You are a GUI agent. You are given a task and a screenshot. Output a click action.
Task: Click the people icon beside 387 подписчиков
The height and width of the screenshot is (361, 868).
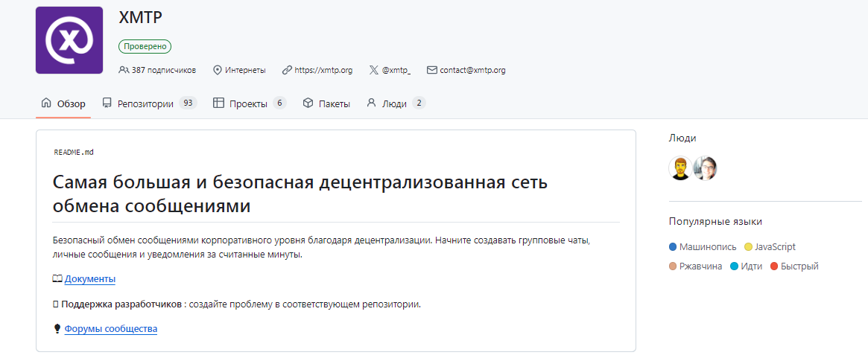pos(124,70)
